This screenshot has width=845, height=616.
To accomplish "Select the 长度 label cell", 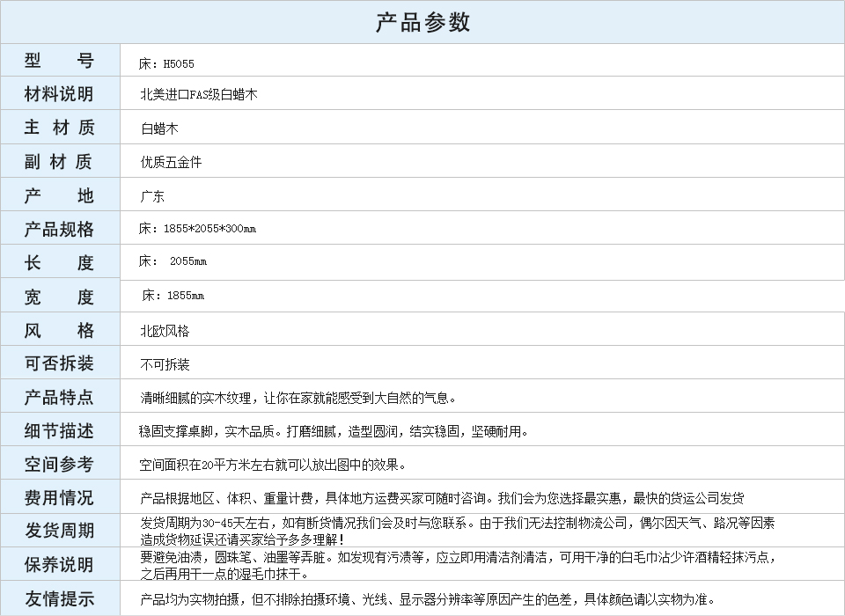I will (x=59, y=262).
